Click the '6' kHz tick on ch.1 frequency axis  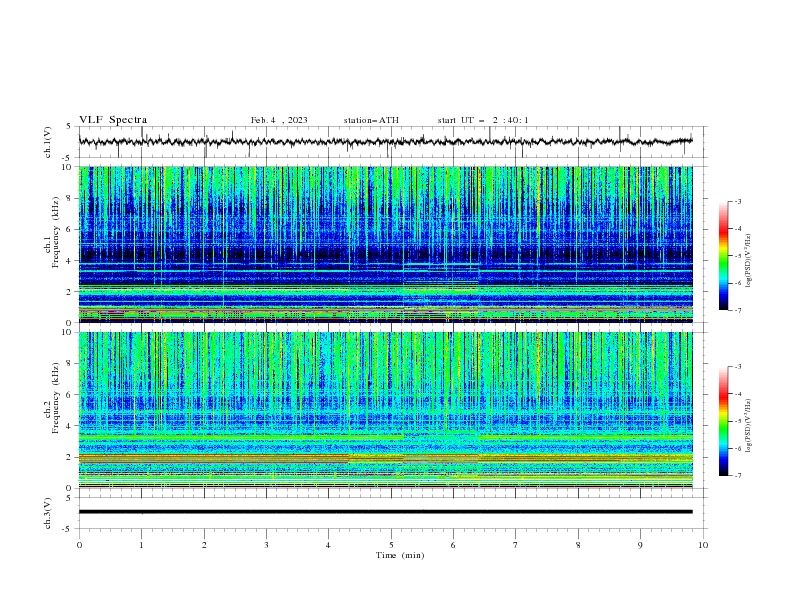[71, 230]
